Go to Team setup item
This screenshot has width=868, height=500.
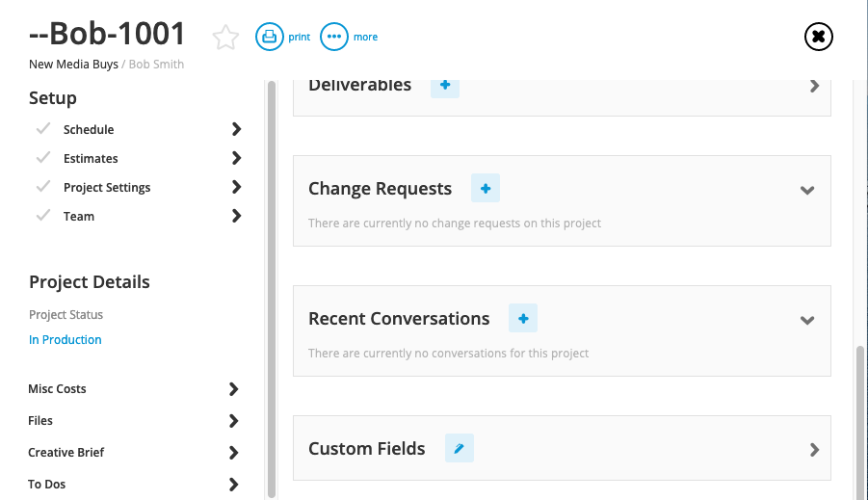79,217
